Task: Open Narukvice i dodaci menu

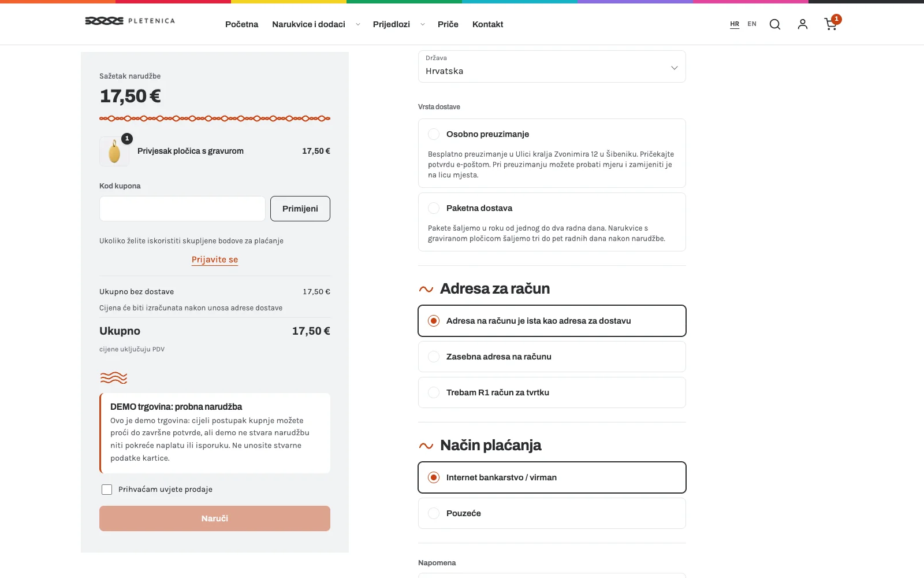Action: click(308, 24)
